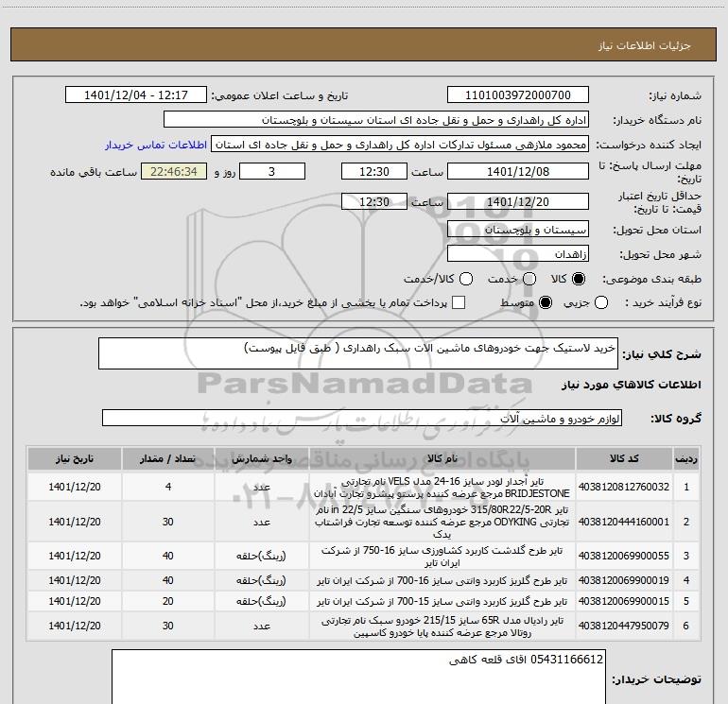Click agricultural tire 750-16 item name
This screenshot has width=728, height=704.
[x=442, y=557]
